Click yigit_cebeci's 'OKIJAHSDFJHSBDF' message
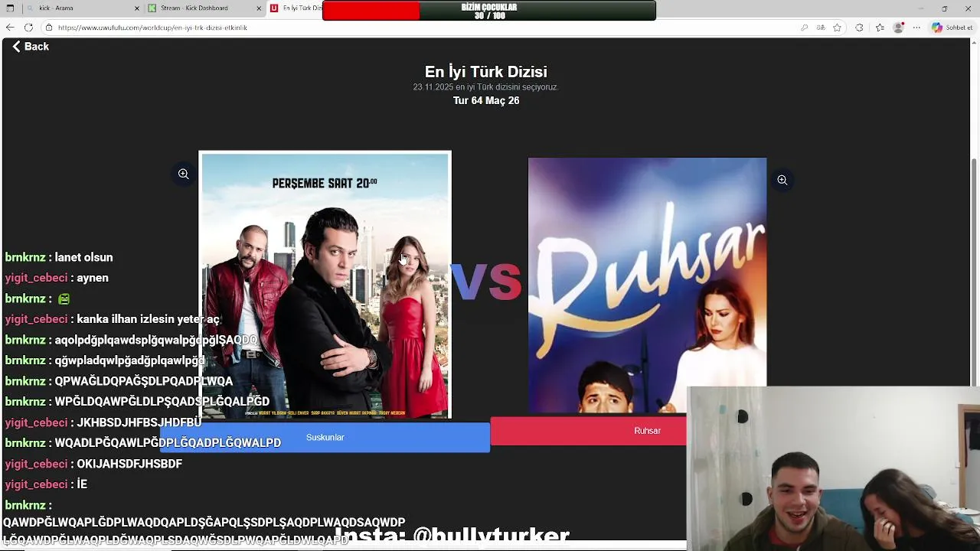This screenshot has height=551, width=980. [129, 464]
